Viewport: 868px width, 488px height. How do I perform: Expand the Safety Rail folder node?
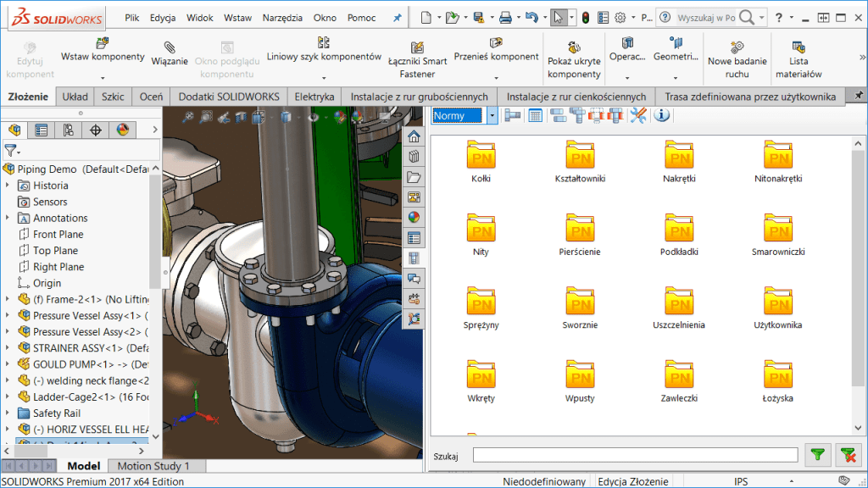pyautogui.click(x=7, y=413)
